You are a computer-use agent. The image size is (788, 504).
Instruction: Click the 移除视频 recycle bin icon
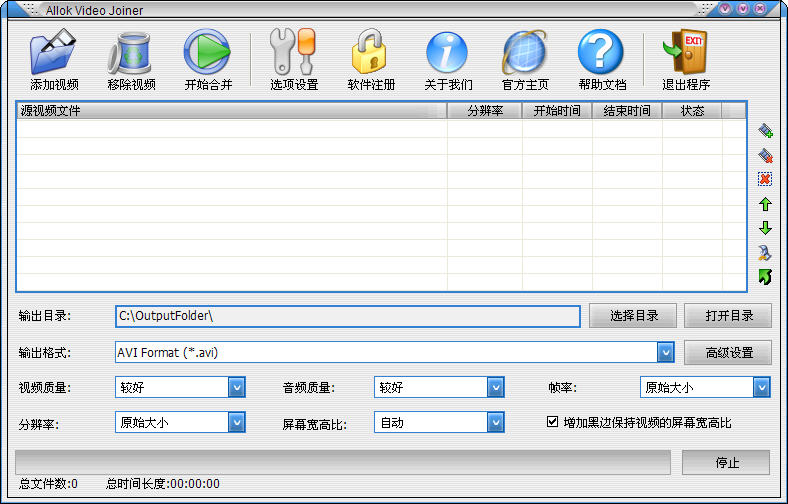(x=130, y=53)
